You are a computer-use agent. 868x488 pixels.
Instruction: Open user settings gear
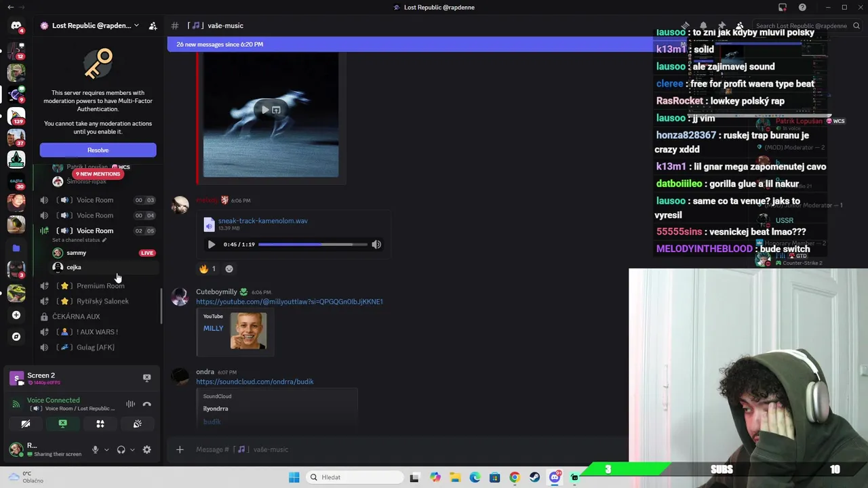[146, 449]
